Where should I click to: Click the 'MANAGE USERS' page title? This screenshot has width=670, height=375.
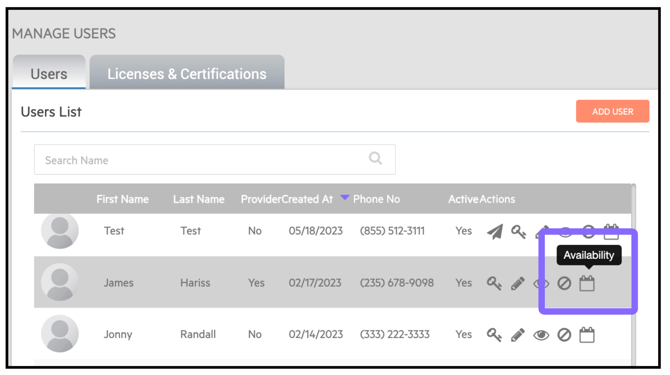pyautogui.click(x=64, y=33)
